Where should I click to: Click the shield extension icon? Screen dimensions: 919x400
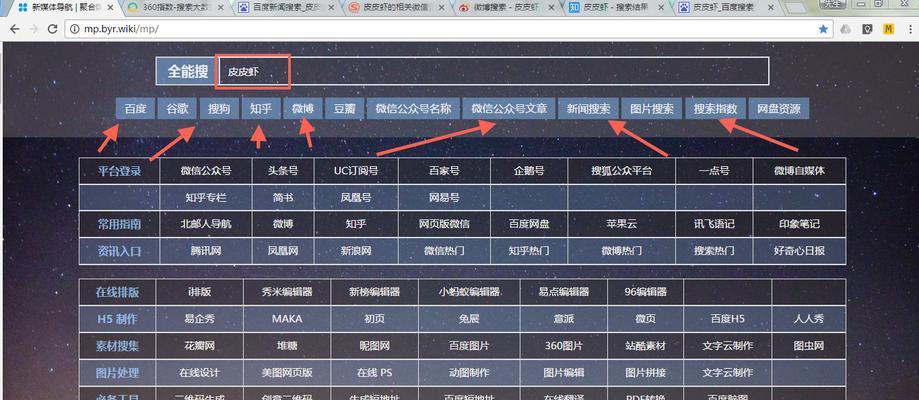(868, 29)
